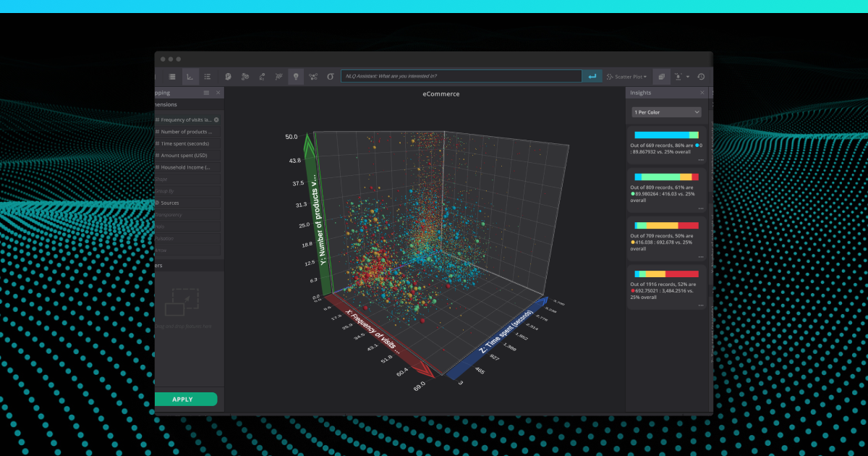Click the color bar of 1916 records insight
868x456 pixels.
[x=666, y=274]
